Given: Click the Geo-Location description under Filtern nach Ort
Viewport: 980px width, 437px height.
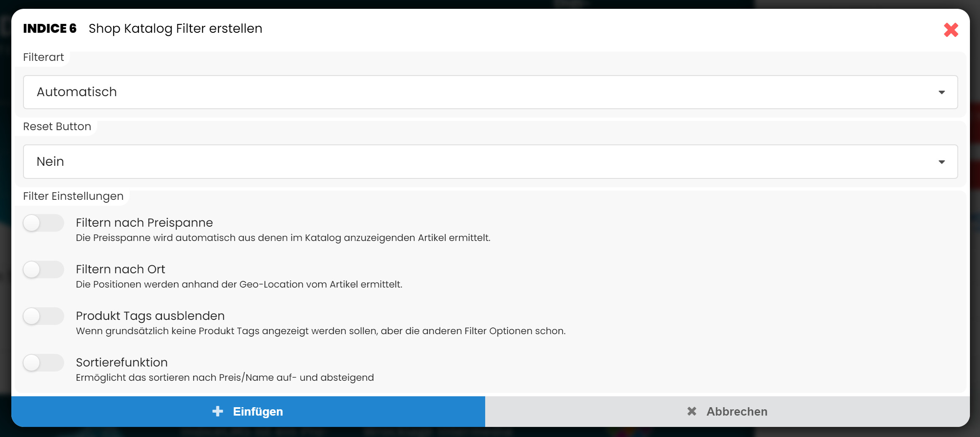Looking at the screenshot, I should pos(239,284).
